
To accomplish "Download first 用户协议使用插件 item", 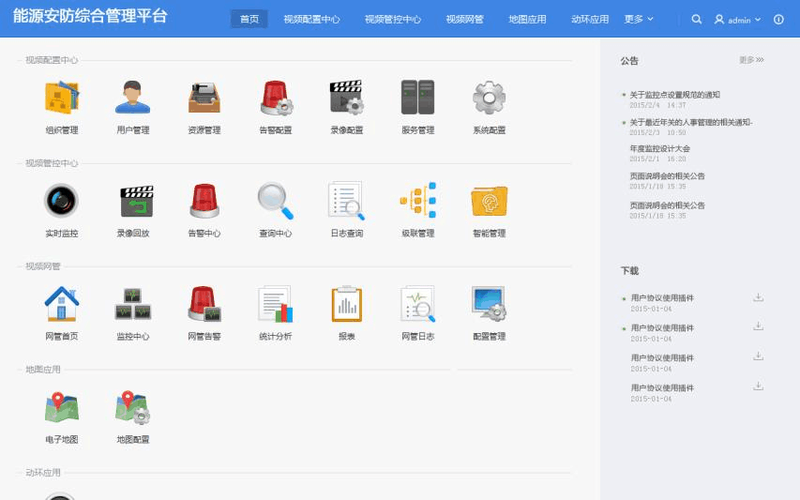I will click(x=759, y=297).
